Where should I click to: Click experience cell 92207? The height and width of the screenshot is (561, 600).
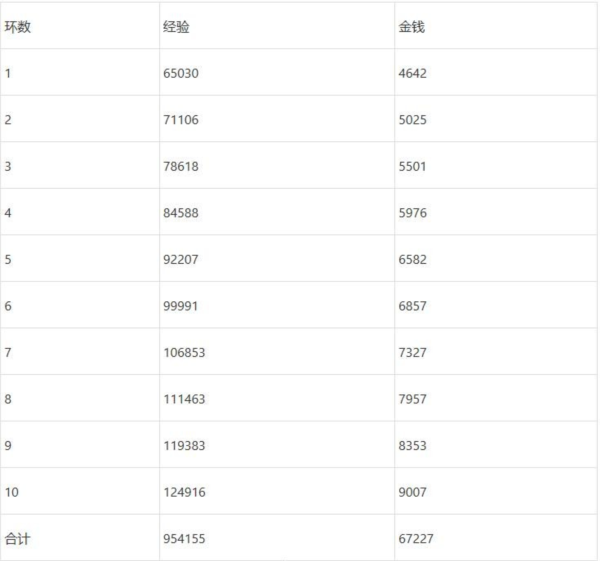click(181, 259)
